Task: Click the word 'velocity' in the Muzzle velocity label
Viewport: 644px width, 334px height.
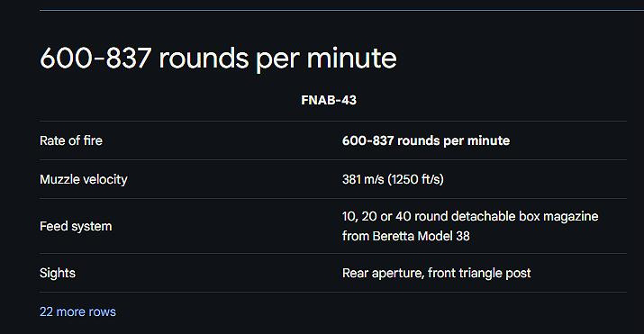Action: [x=105, y=179]
